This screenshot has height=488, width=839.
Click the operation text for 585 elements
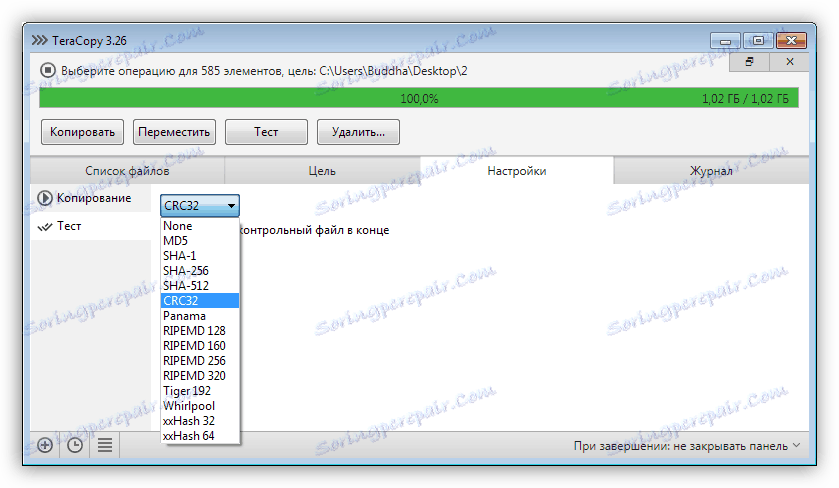tap(264, 71)
